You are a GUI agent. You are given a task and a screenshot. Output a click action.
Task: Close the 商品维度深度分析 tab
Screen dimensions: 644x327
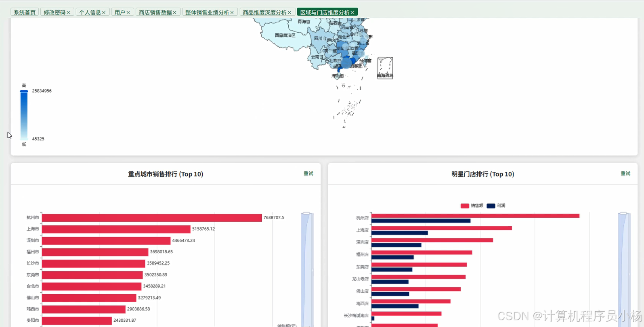coord(289,12)
